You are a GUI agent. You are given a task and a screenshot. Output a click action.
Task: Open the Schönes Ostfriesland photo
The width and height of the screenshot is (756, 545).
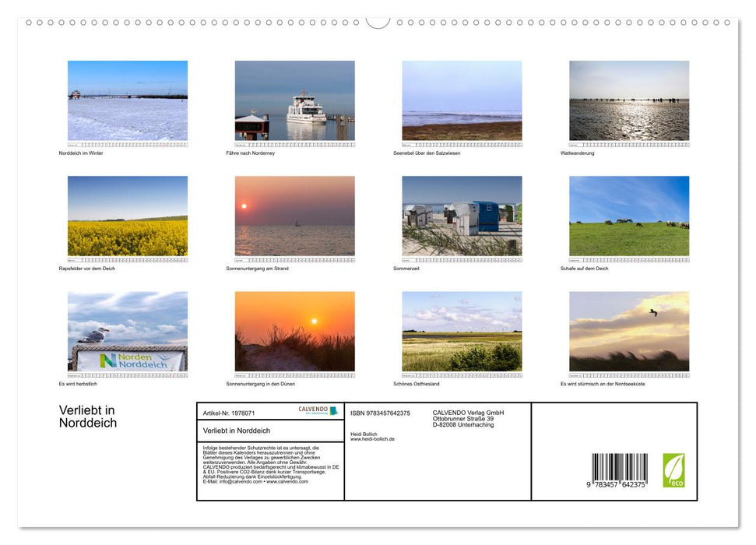(x=462, y=331)
